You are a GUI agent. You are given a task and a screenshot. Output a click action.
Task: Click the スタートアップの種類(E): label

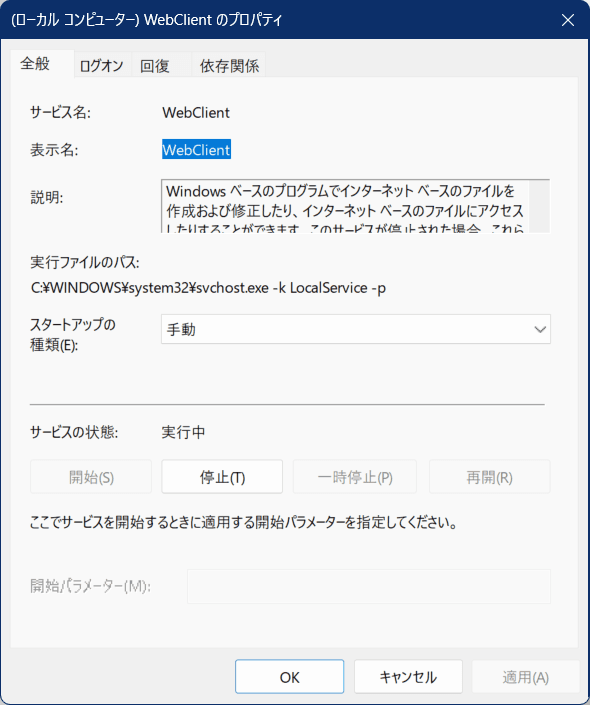tap(73, 335)
